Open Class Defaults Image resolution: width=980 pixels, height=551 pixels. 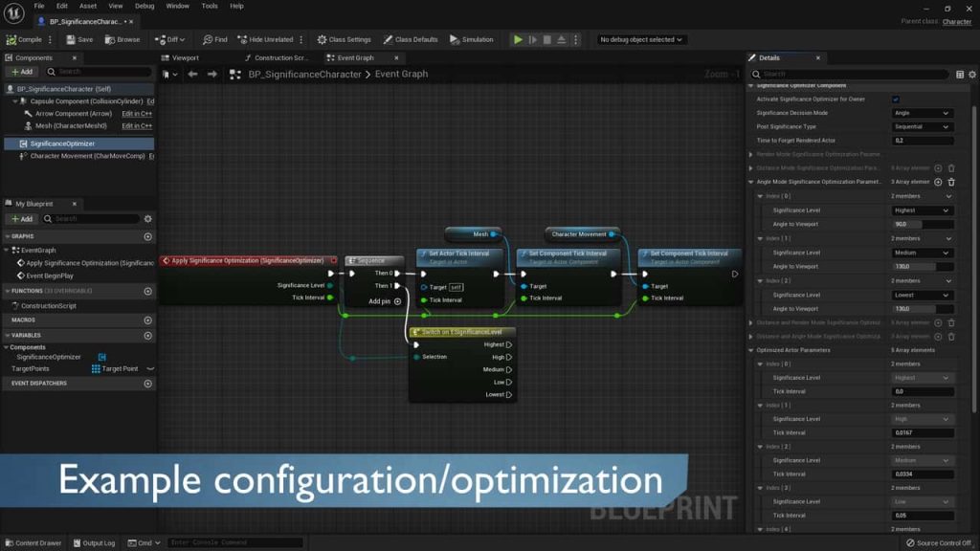[x=410, y=39]
